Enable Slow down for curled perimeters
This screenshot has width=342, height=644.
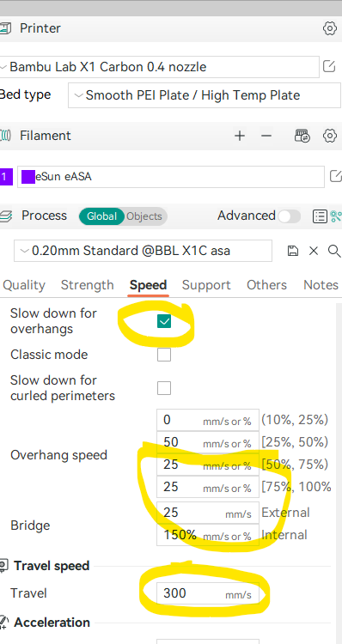[x=164, y=388]
